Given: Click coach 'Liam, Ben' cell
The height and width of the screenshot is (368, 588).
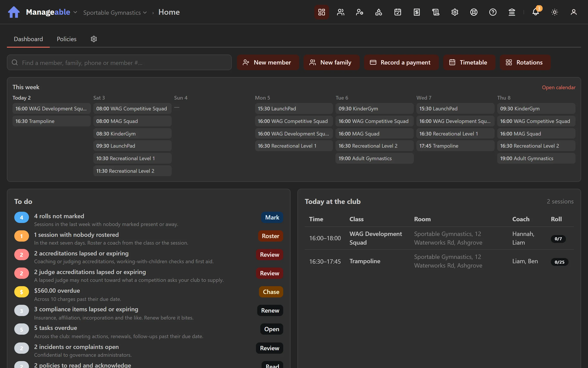Looking at the screenshot, I should coord(525,261).
